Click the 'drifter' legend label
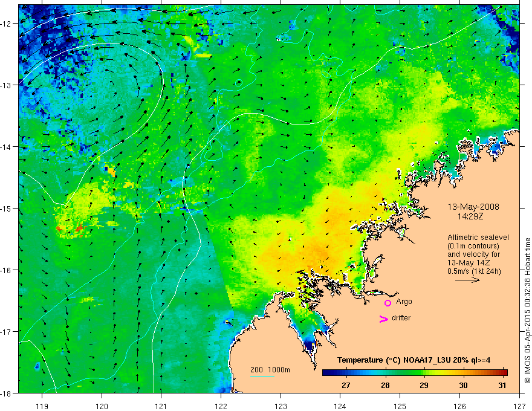 [x=401, y=318]
